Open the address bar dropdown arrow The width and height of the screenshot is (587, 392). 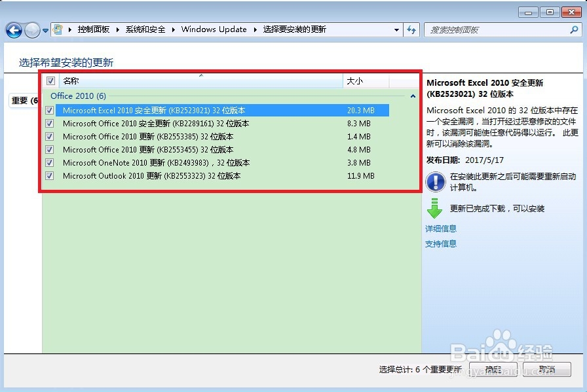pos(396,29)
